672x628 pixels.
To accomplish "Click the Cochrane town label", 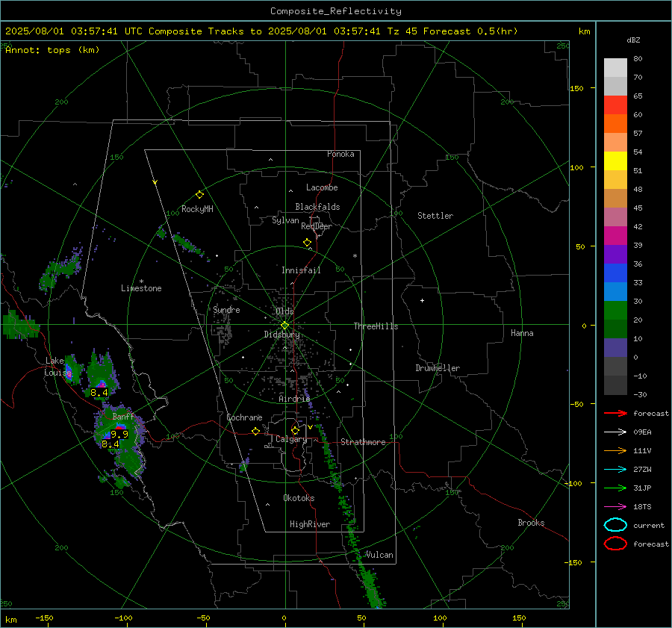I will click(x=244, y=417).
